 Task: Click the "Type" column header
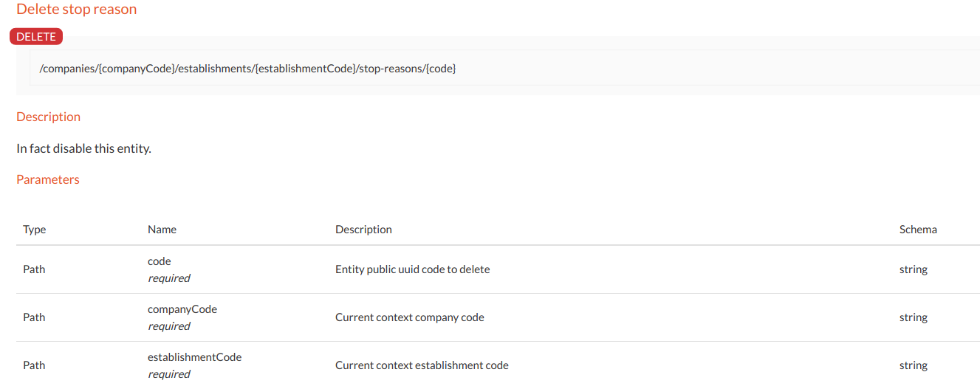35,230
